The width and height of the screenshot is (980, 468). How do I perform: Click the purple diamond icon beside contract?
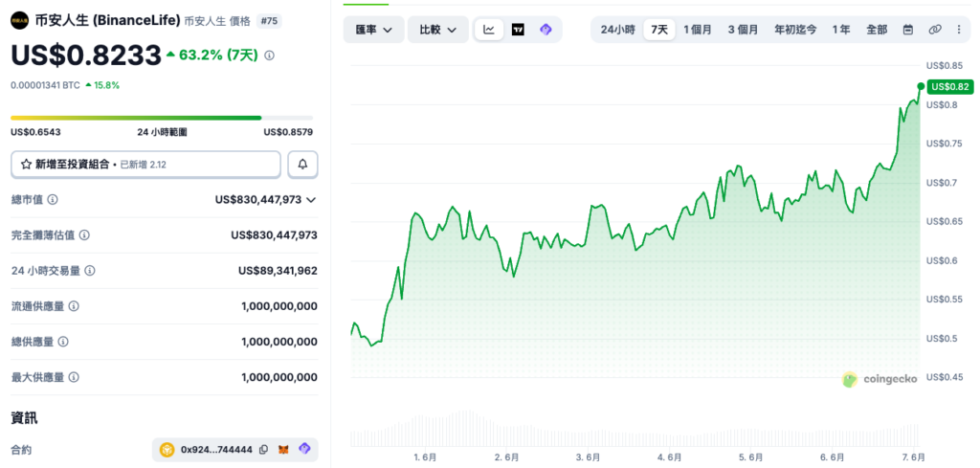coord(304,449)
